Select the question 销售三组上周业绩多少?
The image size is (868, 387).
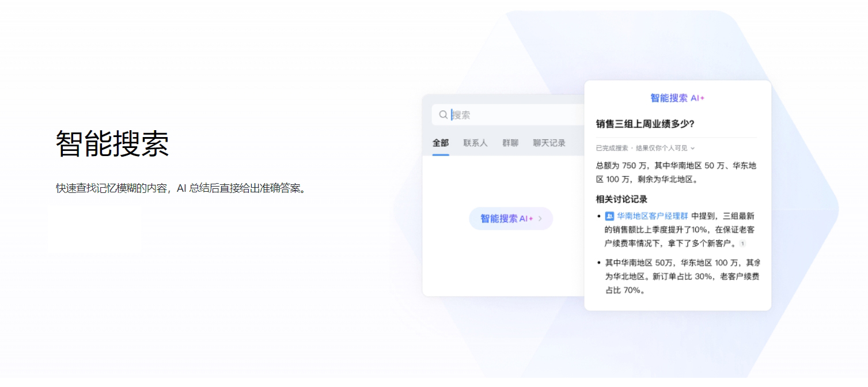pos(645,123)
